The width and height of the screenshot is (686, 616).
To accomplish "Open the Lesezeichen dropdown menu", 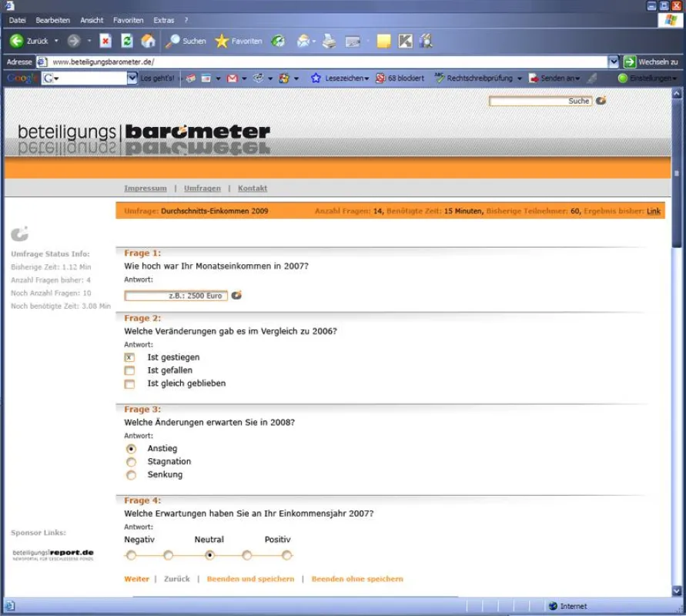I will click(x=367, y=79).
